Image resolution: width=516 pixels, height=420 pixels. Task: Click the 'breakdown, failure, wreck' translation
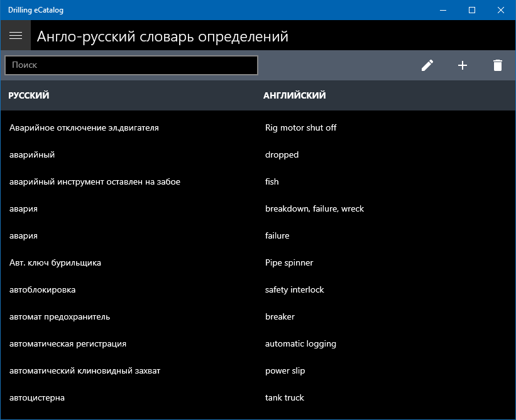(314, 209)
